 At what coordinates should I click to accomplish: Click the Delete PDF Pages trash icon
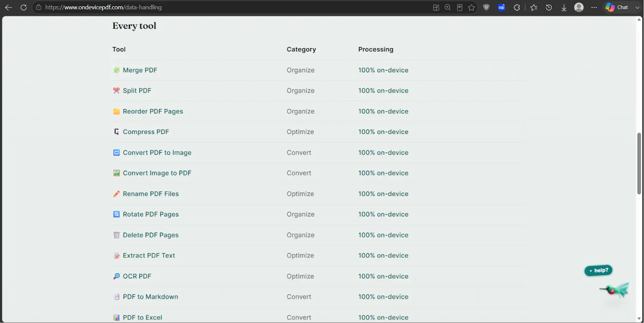(x=116, y=235)
